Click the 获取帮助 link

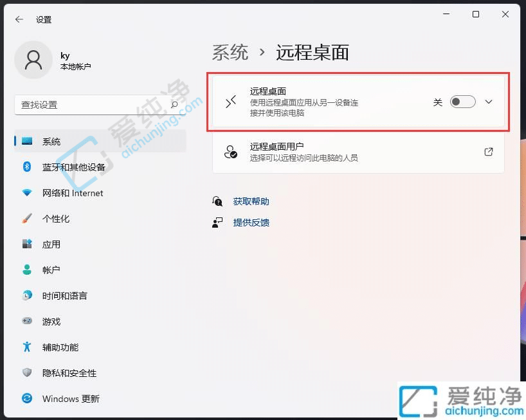[x=251, y=201]
